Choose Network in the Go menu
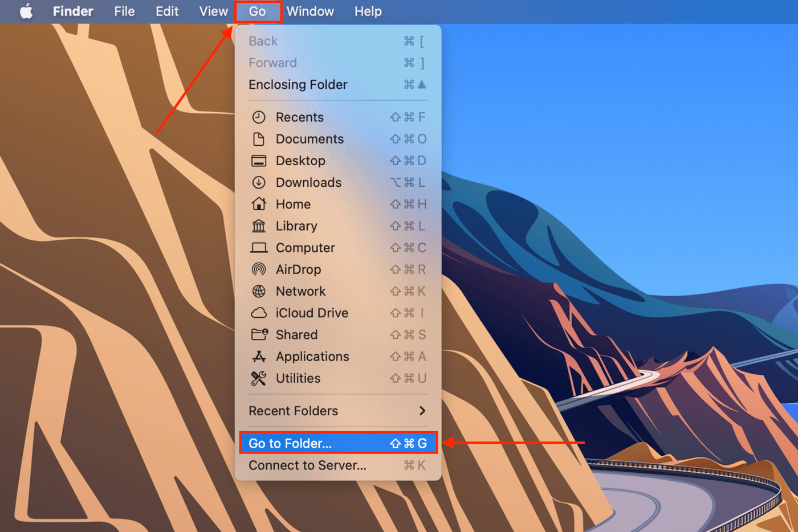 click(338, 291)
